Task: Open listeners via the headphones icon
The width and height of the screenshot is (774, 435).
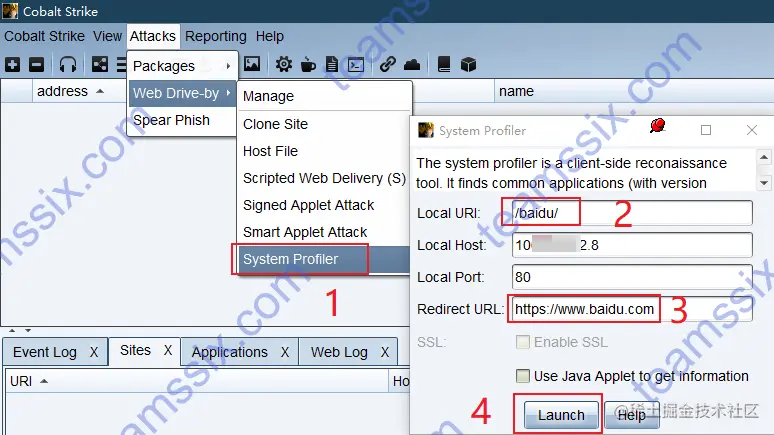Action: point(68,64)
